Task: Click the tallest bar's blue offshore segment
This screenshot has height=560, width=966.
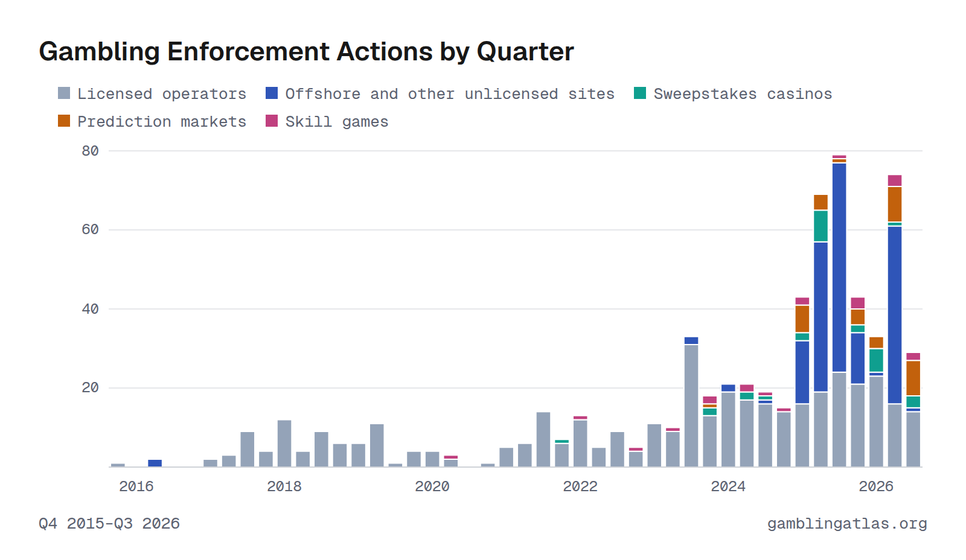Action: tap(839, 268)
